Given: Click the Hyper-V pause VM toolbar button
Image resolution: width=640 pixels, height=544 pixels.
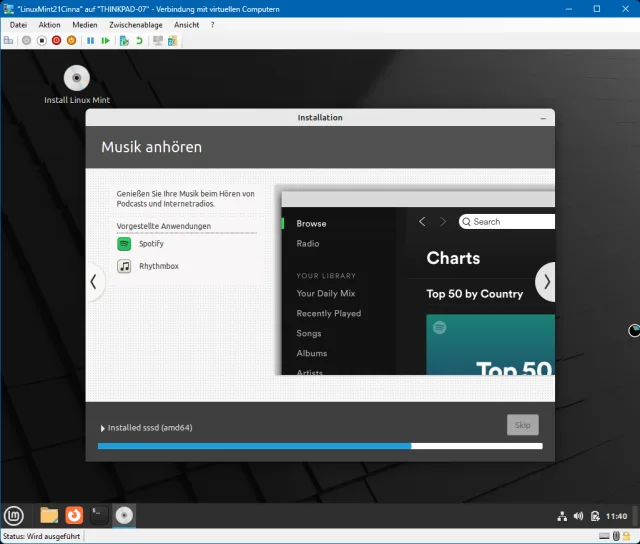Looking at the screenshot, I should 90,41.
